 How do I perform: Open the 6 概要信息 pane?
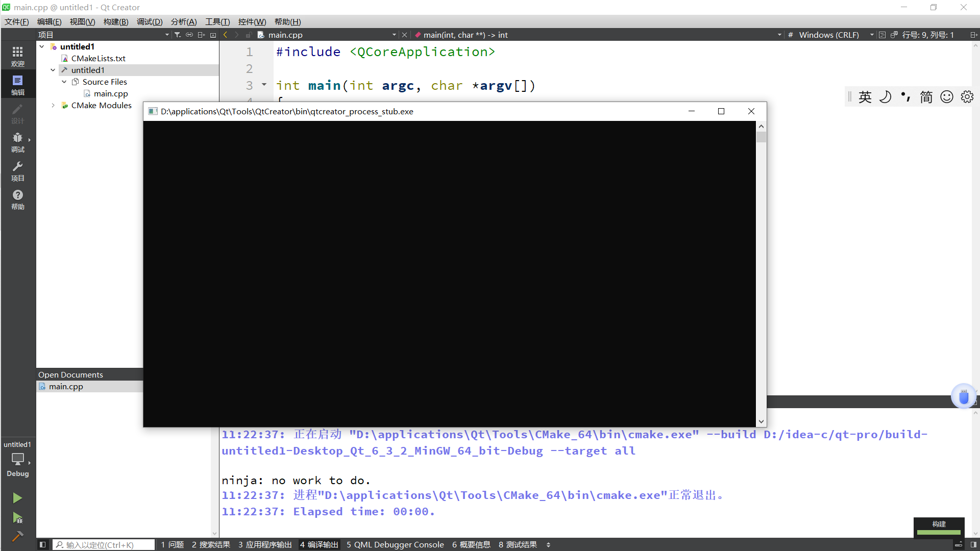pyautogui.click(x=471, y=545)
